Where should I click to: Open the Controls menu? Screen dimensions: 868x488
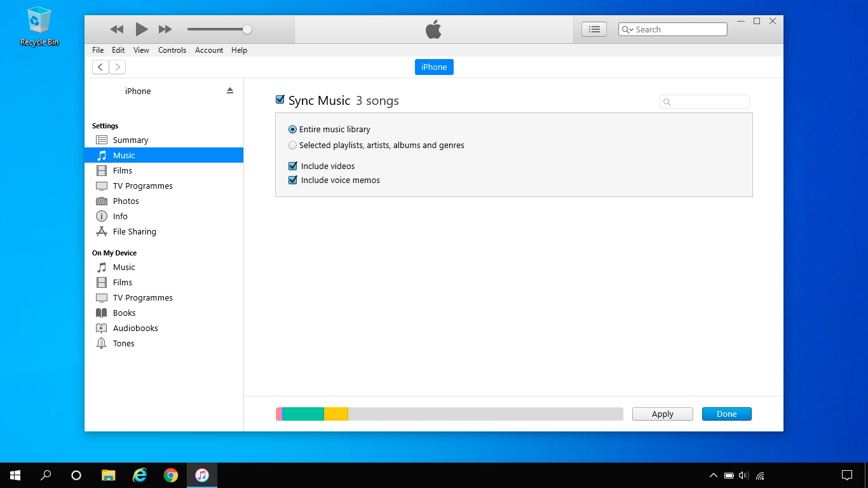(x=172, y=50)
